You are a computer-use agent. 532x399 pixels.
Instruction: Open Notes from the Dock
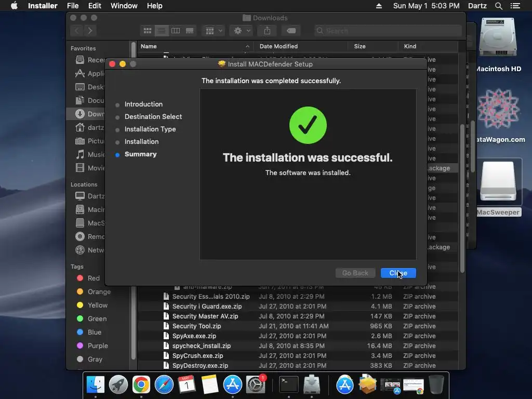209,384
